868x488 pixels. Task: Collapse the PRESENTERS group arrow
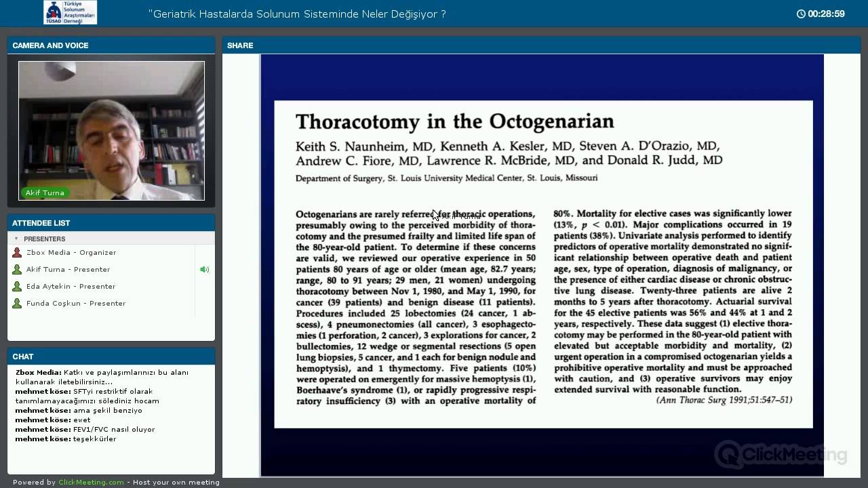click(16, 239)
